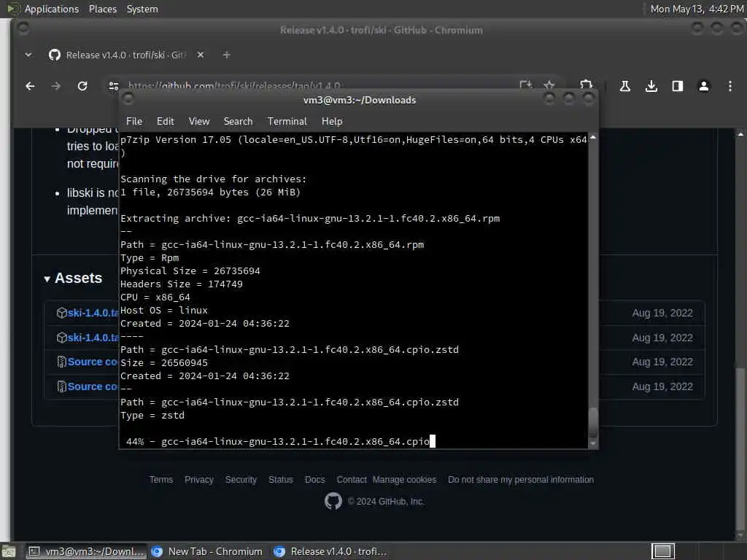747x560 pixels.
Task: Click the first ski-1.4.0.tar asset link
Action: 93,313
